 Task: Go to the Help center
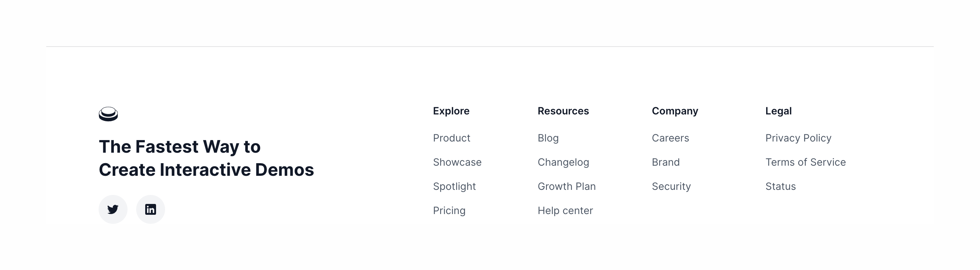(x=565, y=211)
